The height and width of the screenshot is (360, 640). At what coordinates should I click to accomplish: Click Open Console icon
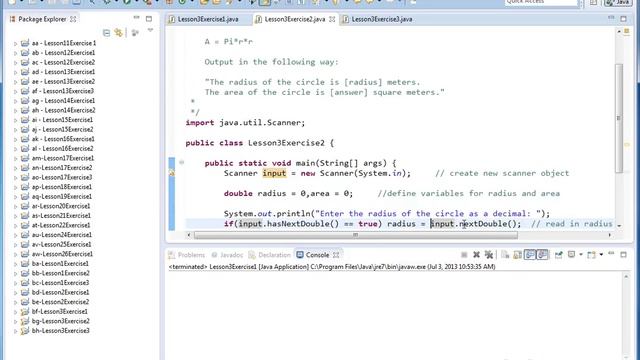click(x=591, y=255)
